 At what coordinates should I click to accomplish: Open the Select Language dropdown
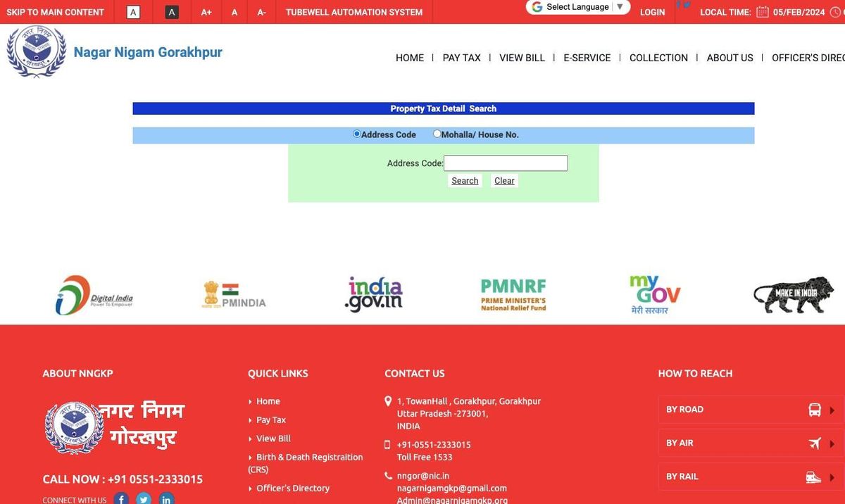point(577,6)
